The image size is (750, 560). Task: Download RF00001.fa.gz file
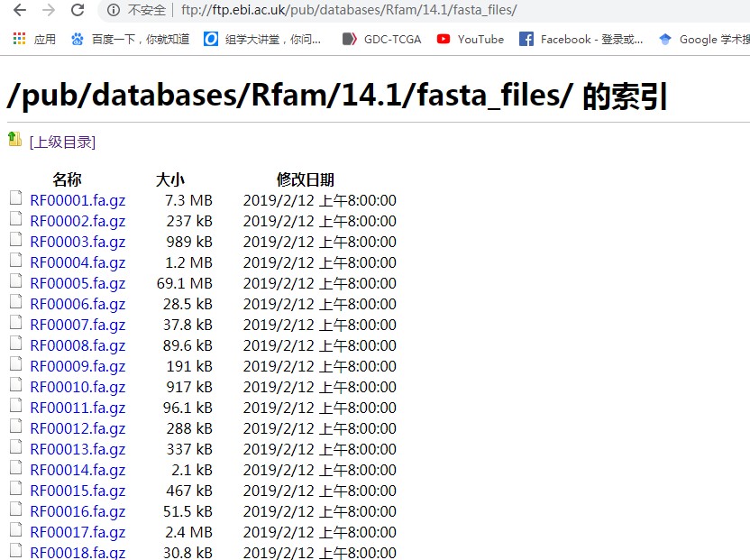pyautogui.click(x=78, y=200)
